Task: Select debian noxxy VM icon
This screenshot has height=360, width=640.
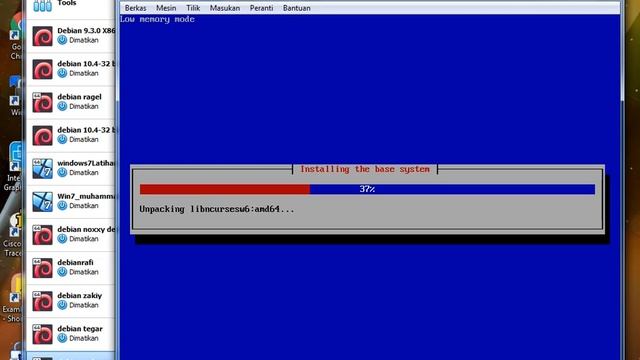Action: (x=42, y=235)
